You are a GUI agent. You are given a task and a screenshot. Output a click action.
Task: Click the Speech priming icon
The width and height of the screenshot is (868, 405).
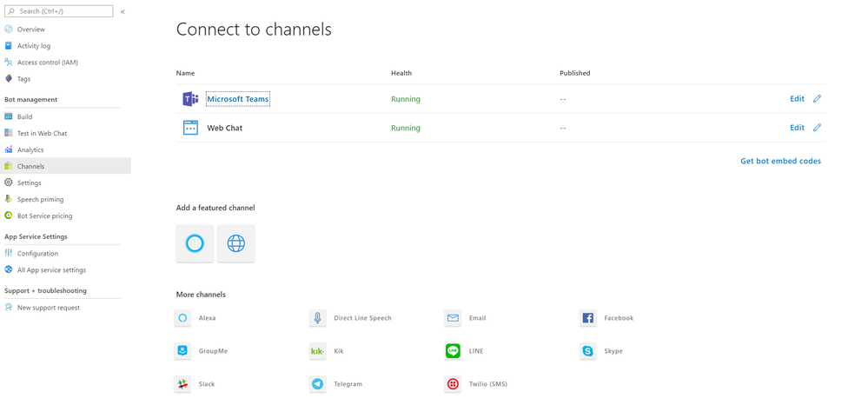[x=9, y=199]
